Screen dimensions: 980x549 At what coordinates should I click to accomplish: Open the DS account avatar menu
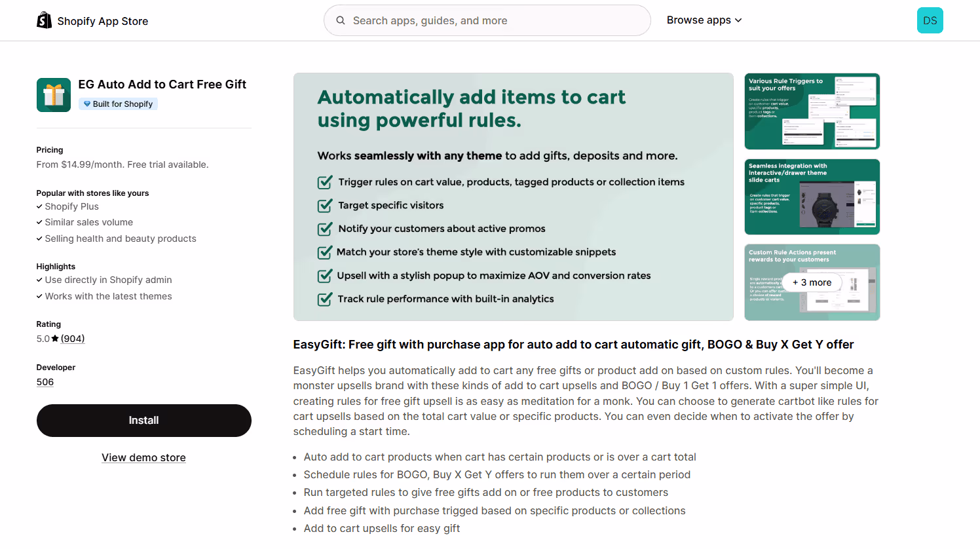tap(930, 20)
